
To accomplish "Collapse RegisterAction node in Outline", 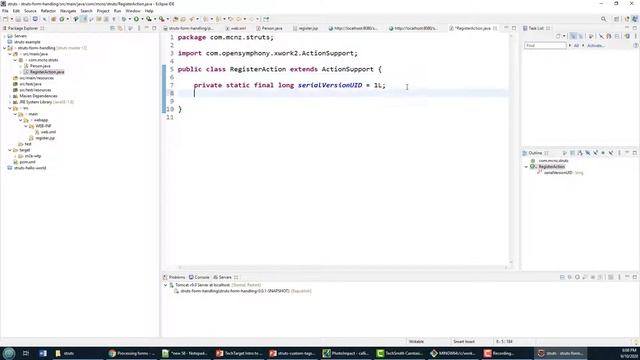I will (x=526, y=167).
